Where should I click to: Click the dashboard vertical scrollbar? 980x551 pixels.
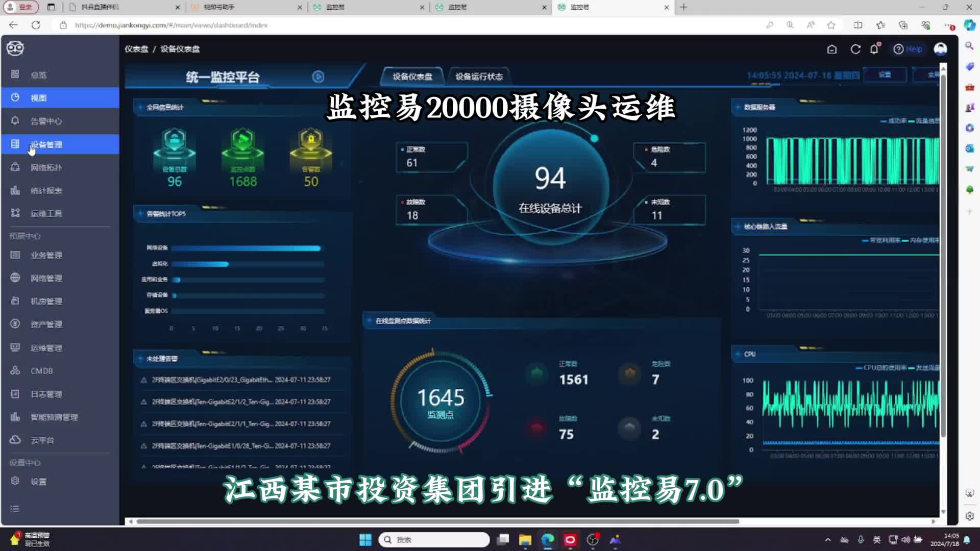943,255
